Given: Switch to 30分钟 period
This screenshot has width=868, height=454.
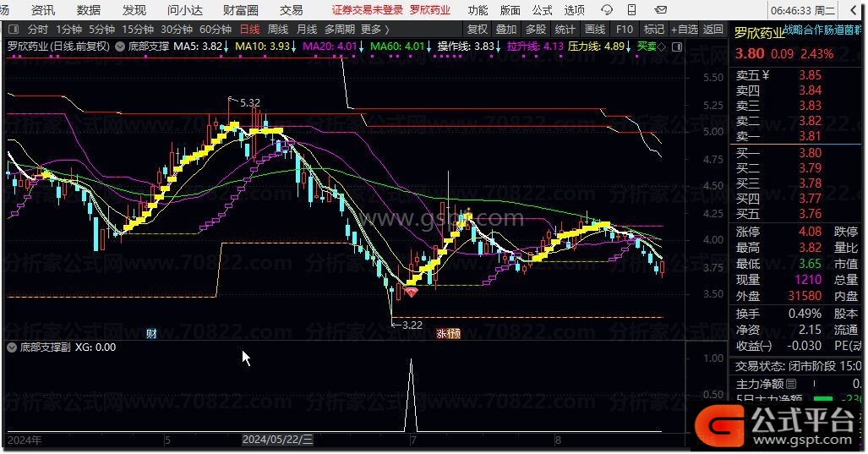Looking at the screenshot, I should coord(177,30).
